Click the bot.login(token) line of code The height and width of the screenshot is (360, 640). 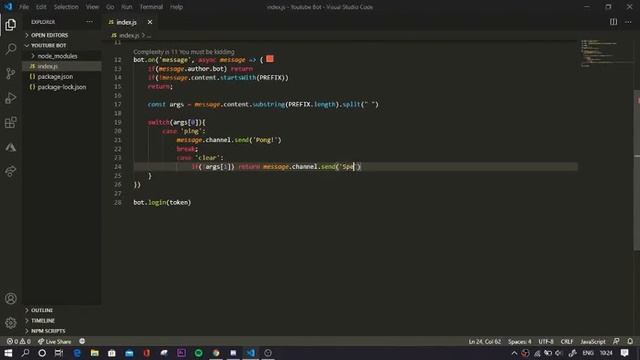[162, 202]
